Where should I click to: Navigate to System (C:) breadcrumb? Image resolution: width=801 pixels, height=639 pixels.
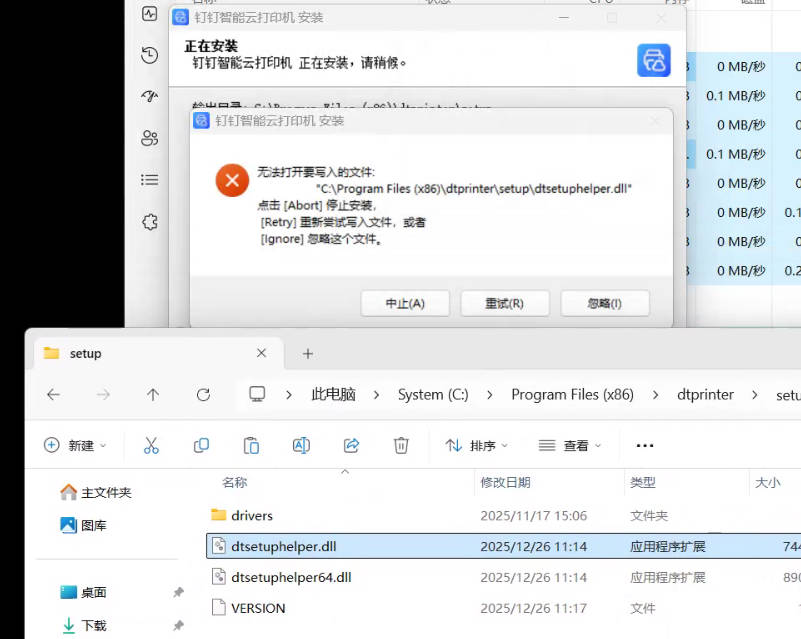433,394
